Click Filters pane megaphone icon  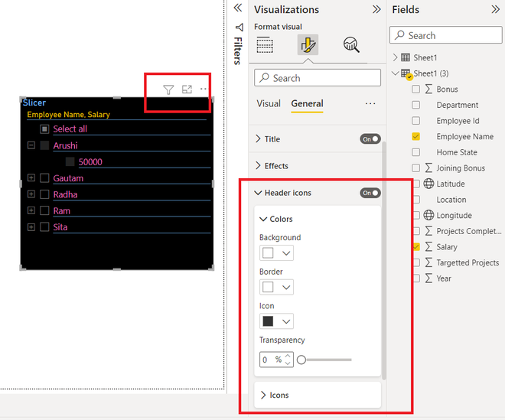[239, 27]
